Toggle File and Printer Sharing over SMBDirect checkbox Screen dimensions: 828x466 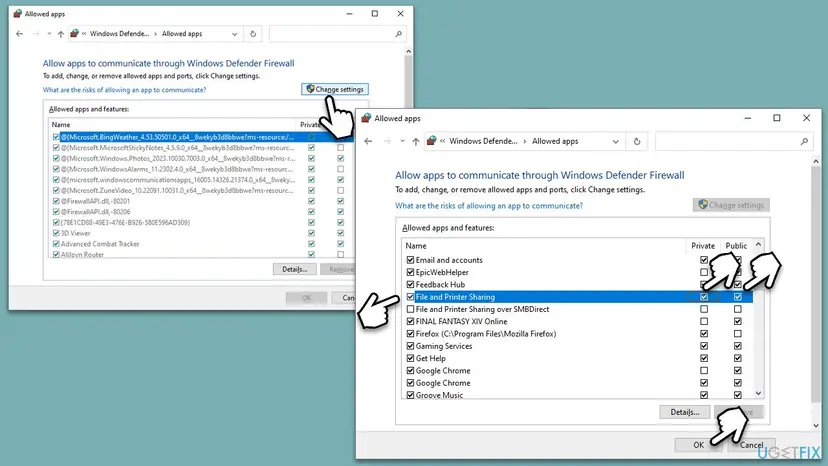[410, 309]
